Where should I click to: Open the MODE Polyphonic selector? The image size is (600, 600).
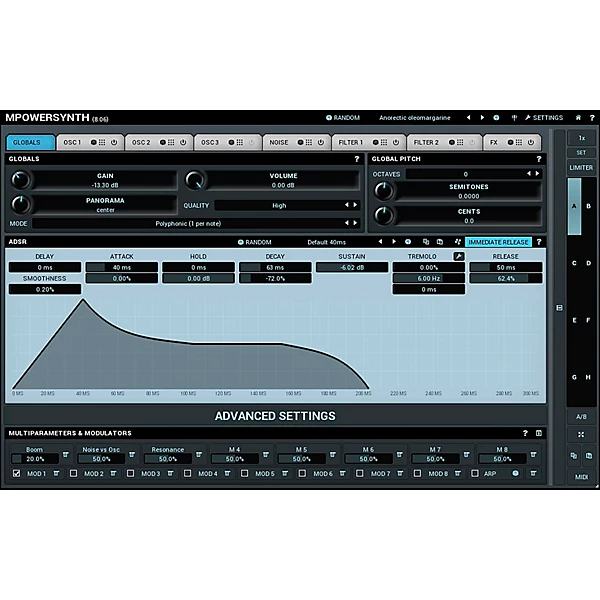pyautogui.click(x=188, y=223)
